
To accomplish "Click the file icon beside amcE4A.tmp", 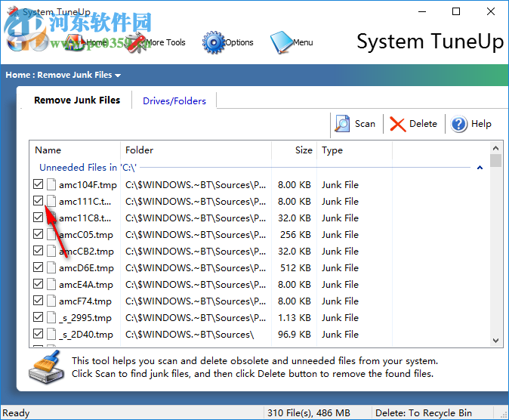I will pos(51,284).
